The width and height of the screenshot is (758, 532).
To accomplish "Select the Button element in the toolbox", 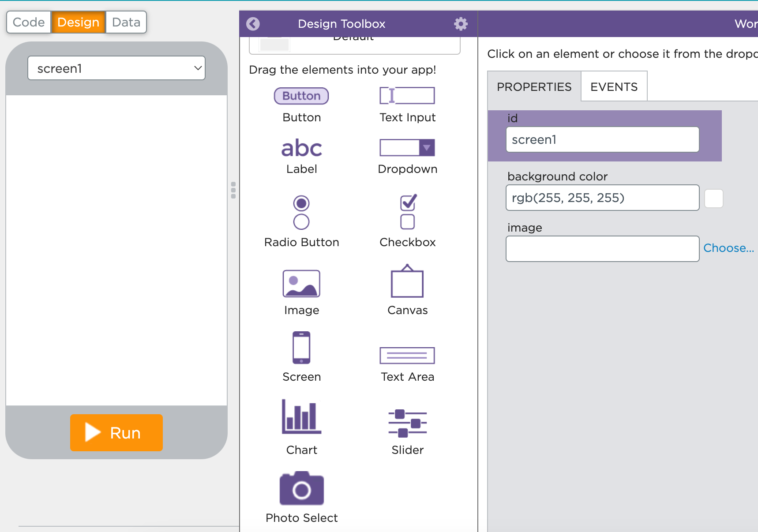I will click(x=301, y=96).
